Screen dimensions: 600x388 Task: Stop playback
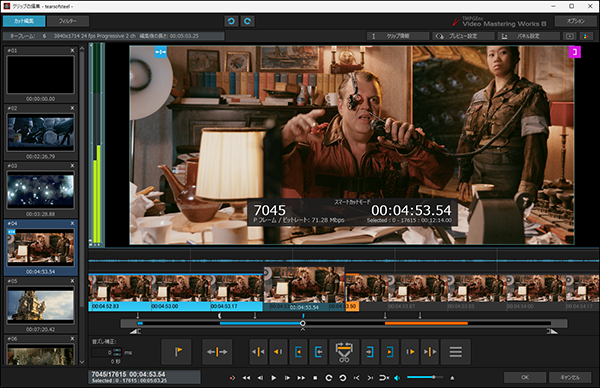click(x=315, y=378)
